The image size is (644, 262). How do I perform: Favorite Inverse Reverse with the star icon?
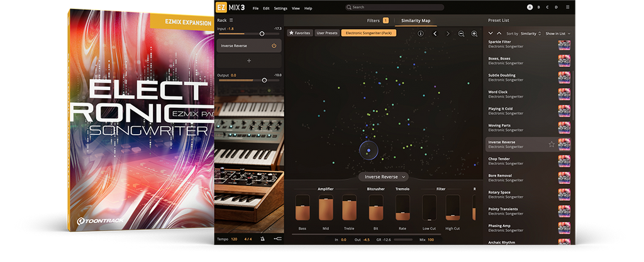click(552, 144)
